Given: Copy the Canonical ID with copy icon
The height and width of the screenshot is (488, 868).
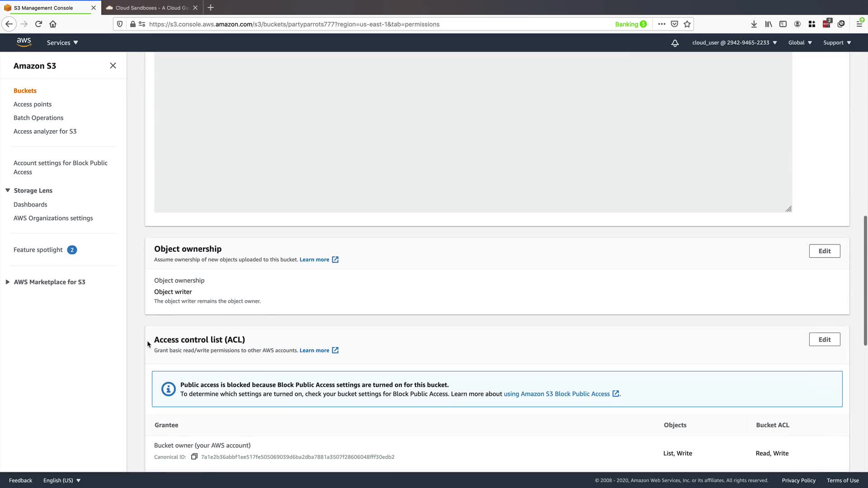Looking at the screenshot, I should click(x=194, y=456).
